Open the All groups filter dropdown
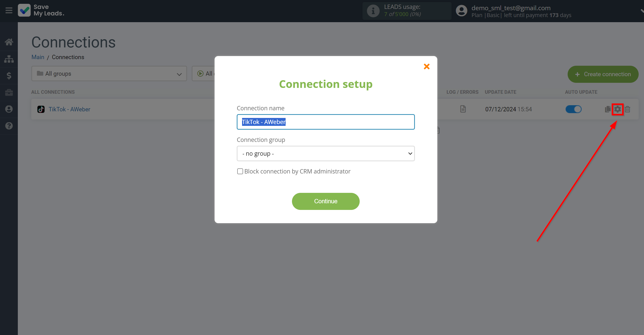The width and height of the screenshot is (644, 335). pyautogui.click(x=109, y=74)
